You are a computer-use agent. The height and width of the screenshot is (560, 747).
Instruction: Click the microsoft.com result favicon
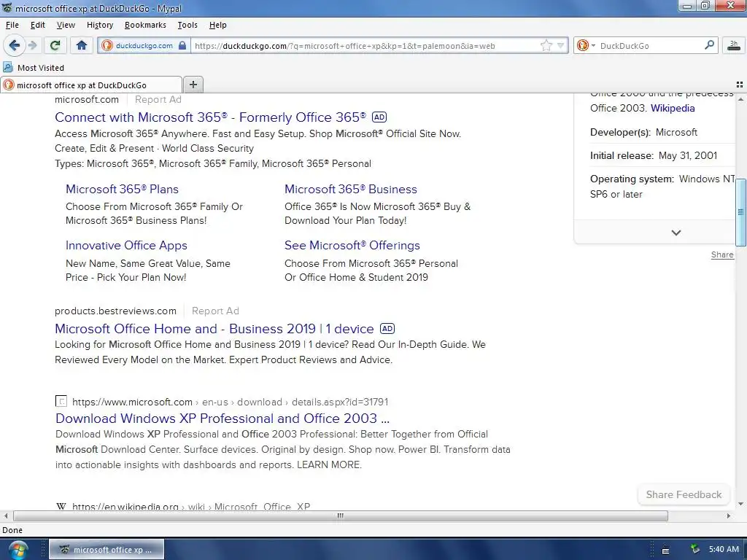[x=61, y=401]
